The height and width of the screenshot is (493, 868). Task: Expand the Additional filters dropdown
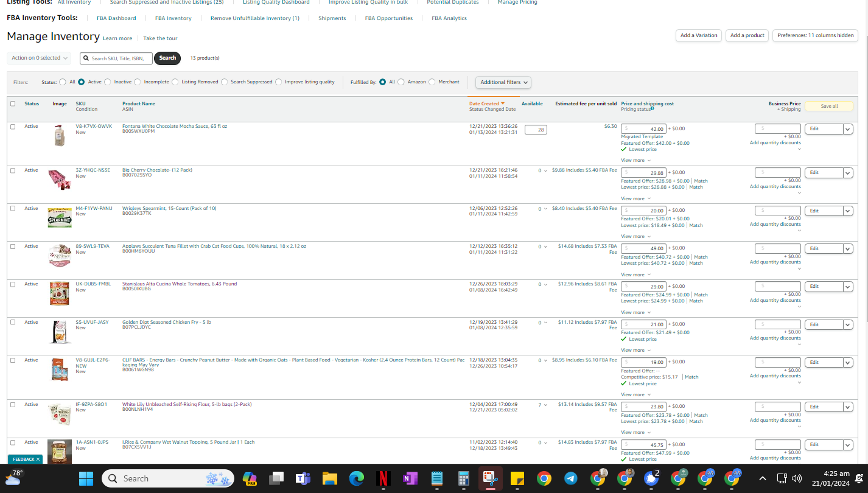[503, 82]
